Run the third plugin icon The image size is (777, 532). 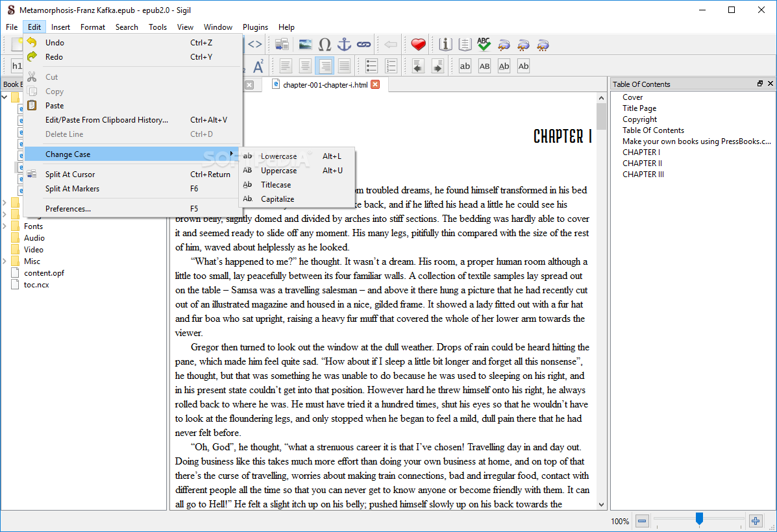coord(543,45)
